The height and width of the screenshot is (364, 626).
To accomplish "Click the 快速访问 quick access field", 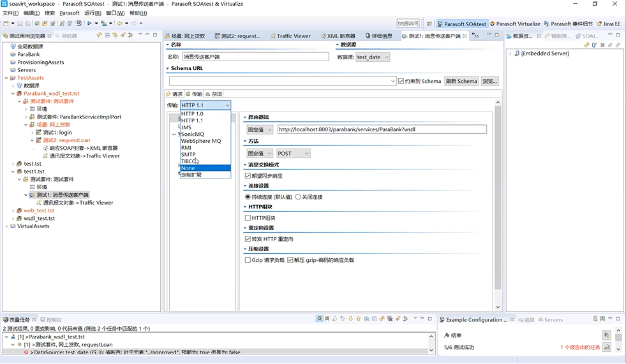I will [408, 24].
